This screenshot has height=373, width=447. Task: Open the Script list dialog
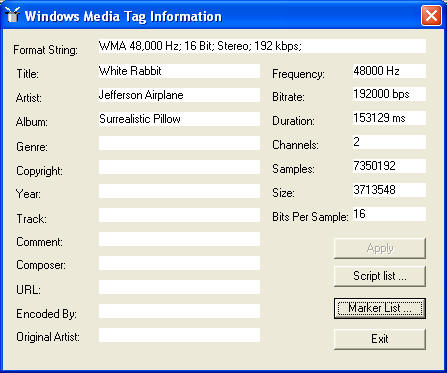point(380,276)
